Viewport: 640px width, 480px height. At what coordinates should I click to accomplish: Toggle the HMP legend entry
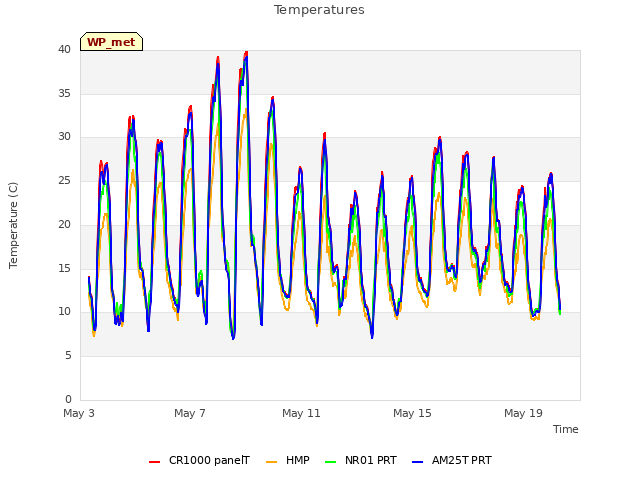[x=288, y=460]
